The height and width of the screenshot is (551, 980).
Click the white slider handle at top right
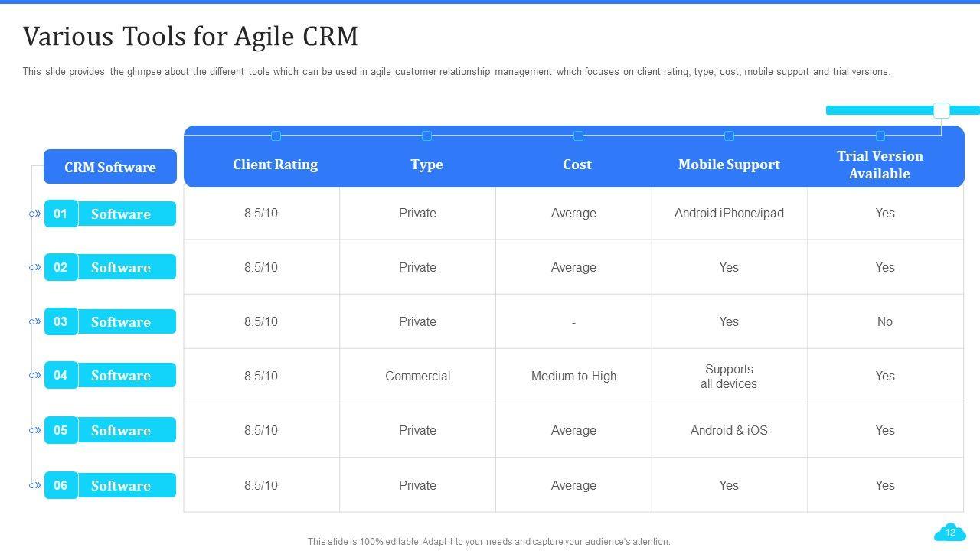coord(942,110)
